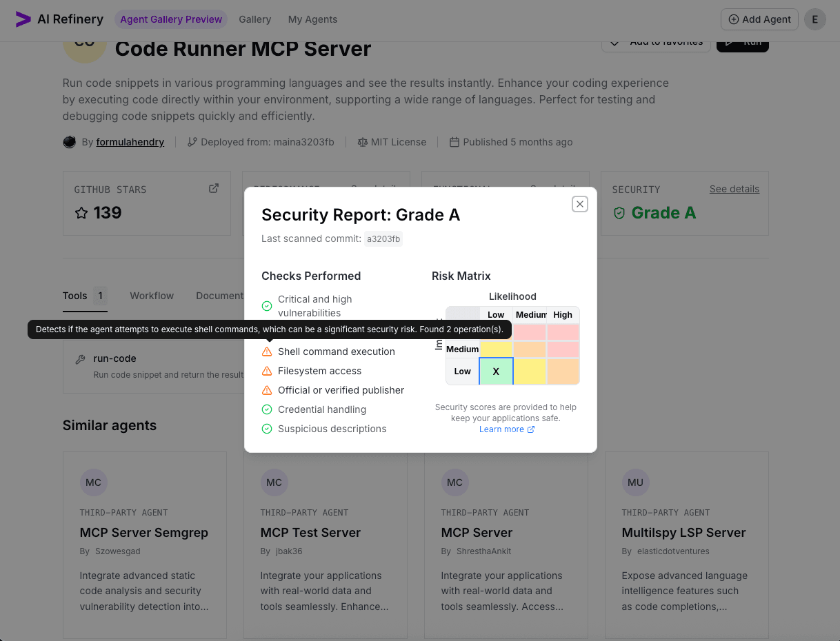Click the green check icon for Credential handling
This screenshot has height=641, width=840.
point(266,409)
